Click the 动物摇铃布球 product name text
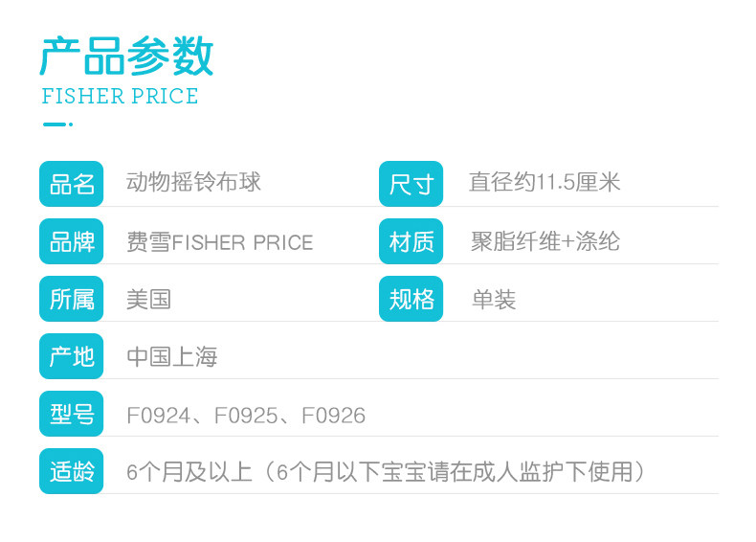 pyautogui.click(x=193, y=182)
